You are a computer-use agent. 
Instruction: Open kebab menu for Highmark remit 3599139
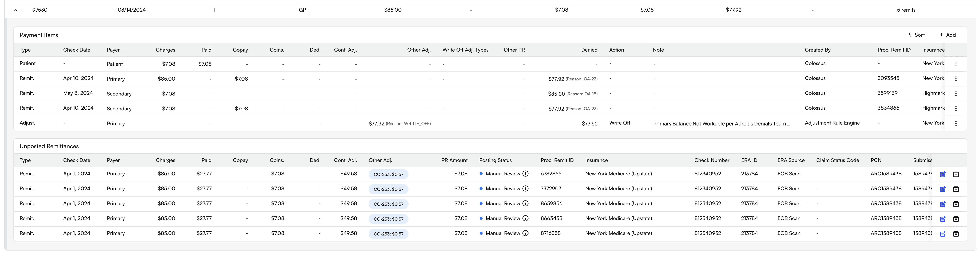pyautogui.click(x=956, y=94)
